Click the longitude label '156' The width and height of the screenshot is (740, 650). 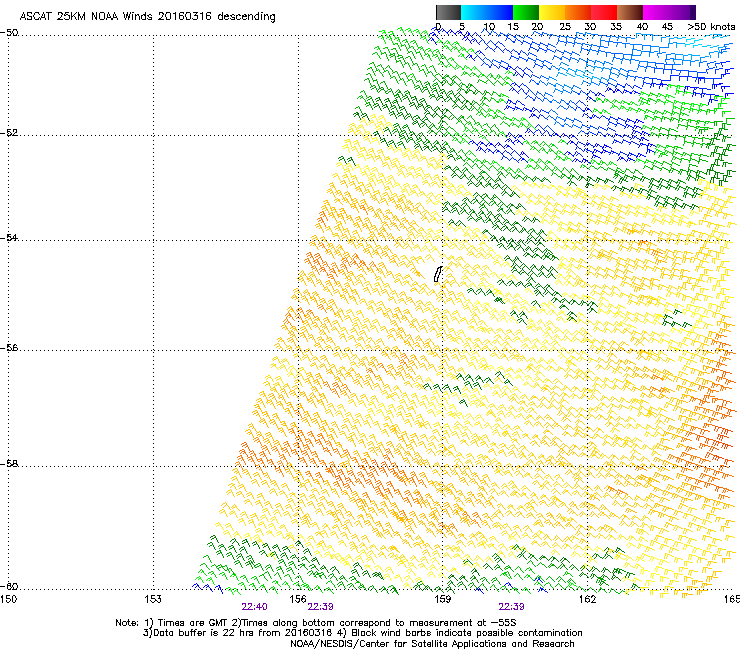(x=298, y=599)
